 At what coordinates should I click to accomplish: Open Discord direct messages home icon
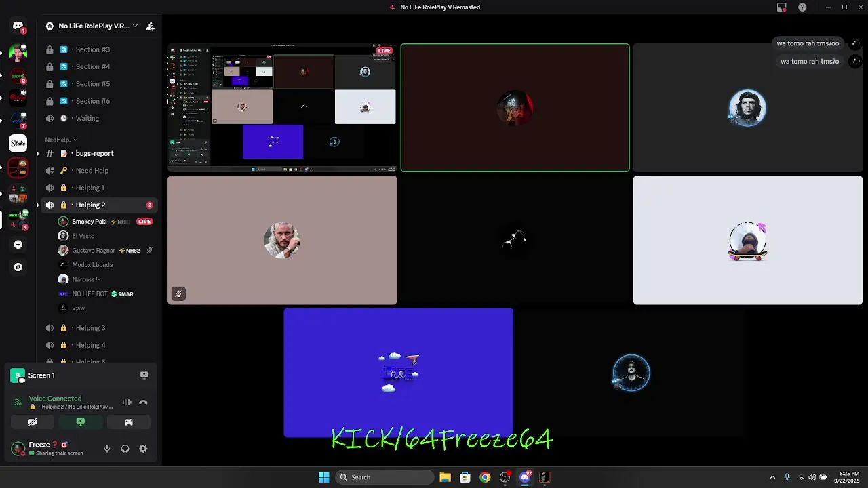[x=18, y=26]
